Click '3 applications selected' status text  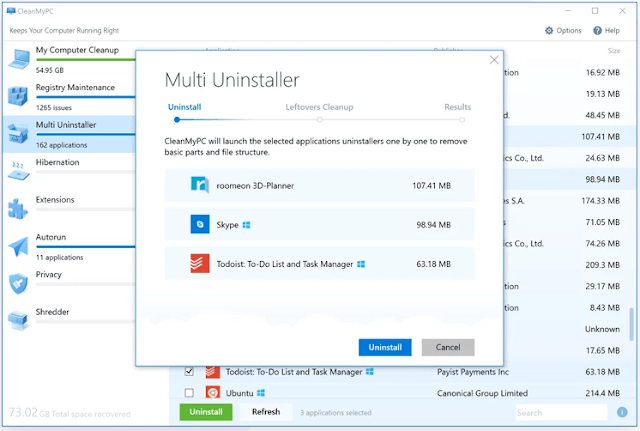(x=336, y=413)
